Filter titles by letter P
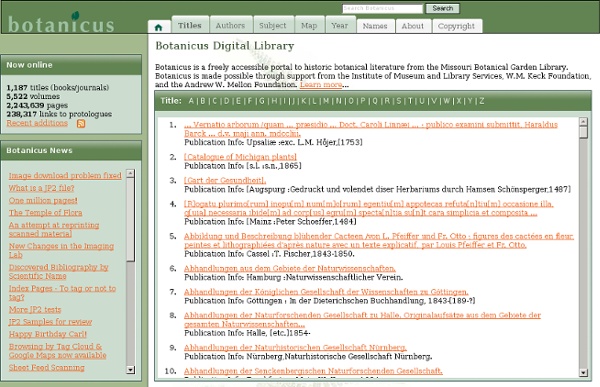The image size is (600, 387). tap(363, 101)
